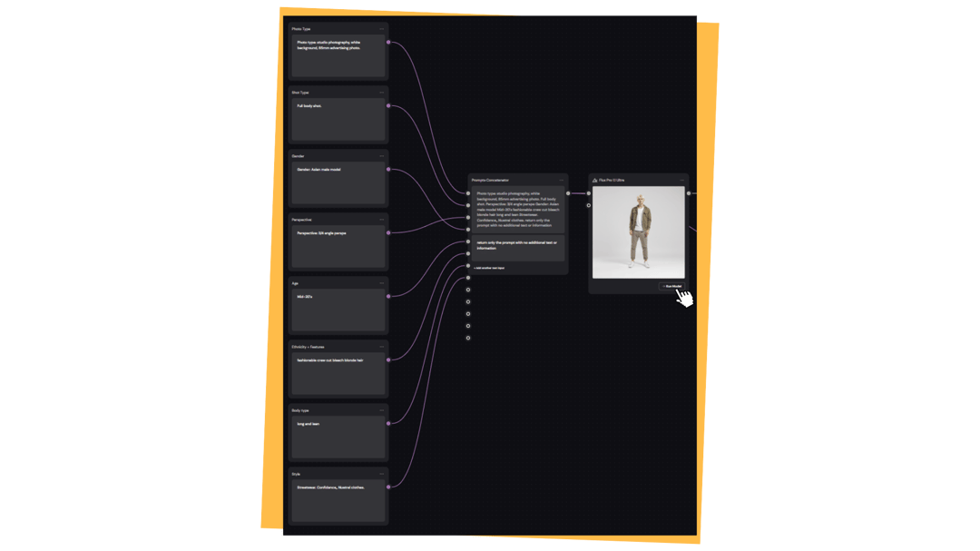The image size is (980, 551).
Task: Open the Prompts Concatenator options menu
Action: pos(562,180)
